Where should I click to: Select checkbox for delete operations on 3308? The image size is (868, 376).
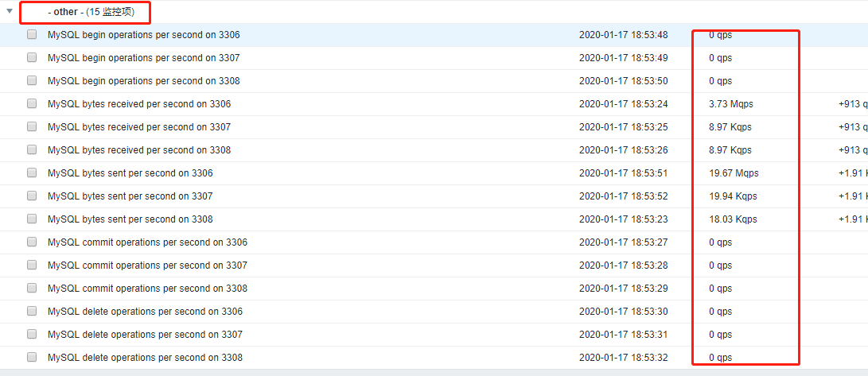click(32, 357)
